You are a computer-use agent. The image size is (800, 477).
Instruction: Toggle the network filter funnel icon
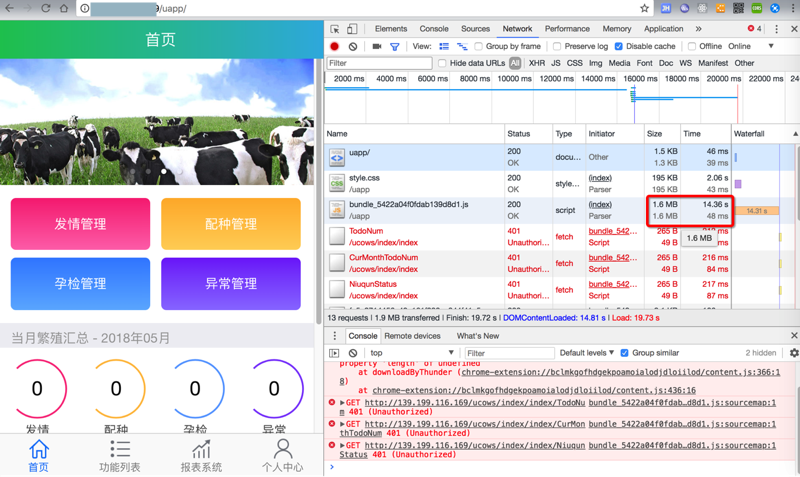[x=394, y=46]
